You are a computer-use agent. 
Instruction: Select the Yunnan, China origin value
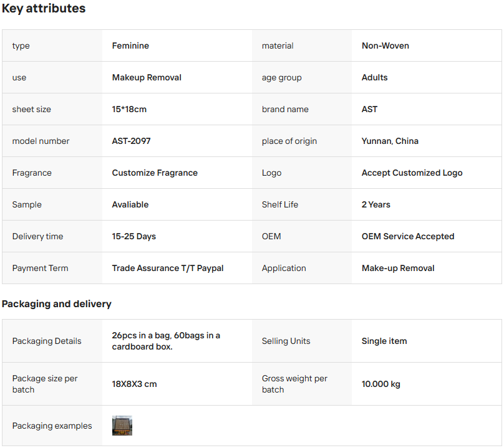[x=390, y=141]
